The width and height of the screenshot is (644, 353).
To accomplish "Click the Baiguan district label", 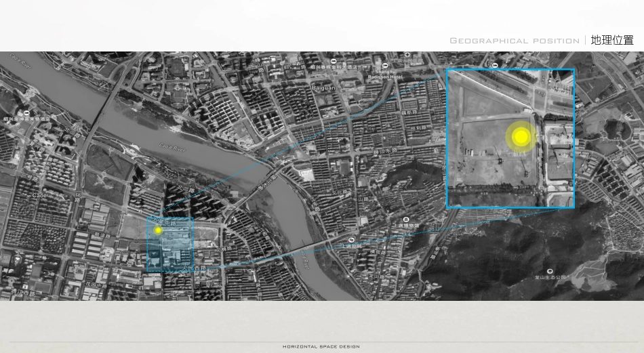I will coord(323,88).
